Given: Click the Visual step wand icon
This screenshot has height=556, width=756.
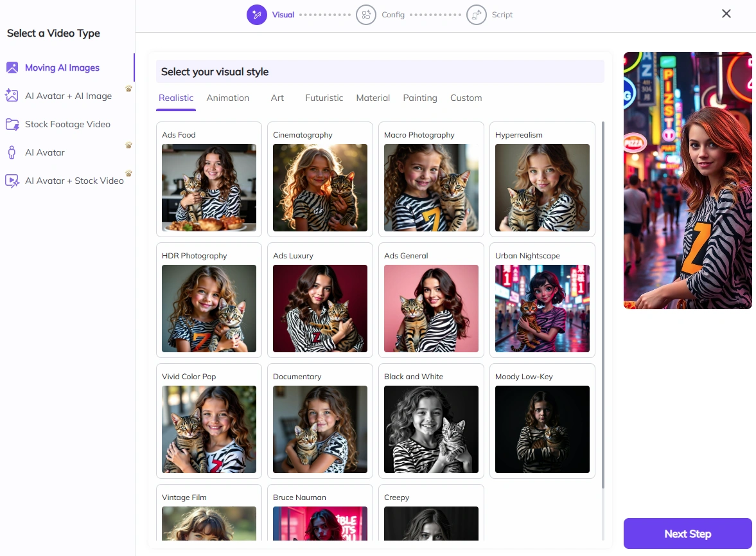Looking at the screenshot, I should pyautogui.click(x=257, y=15).
